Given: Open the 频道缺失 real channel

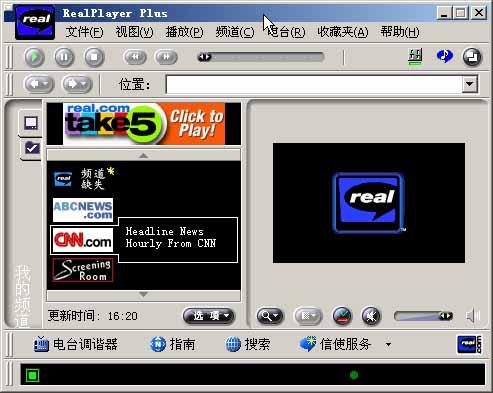Looking at the screenshot, I should [84, 179].
